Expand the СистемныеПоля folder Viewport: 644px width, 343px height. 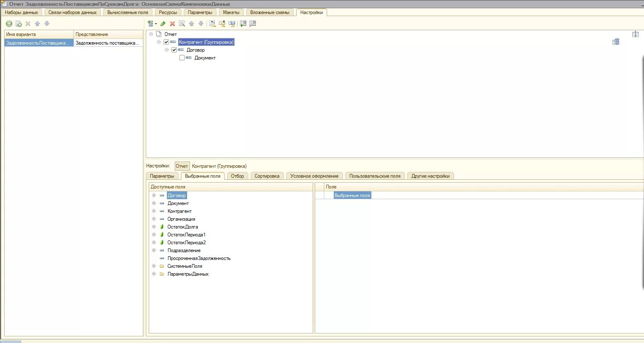154,266
